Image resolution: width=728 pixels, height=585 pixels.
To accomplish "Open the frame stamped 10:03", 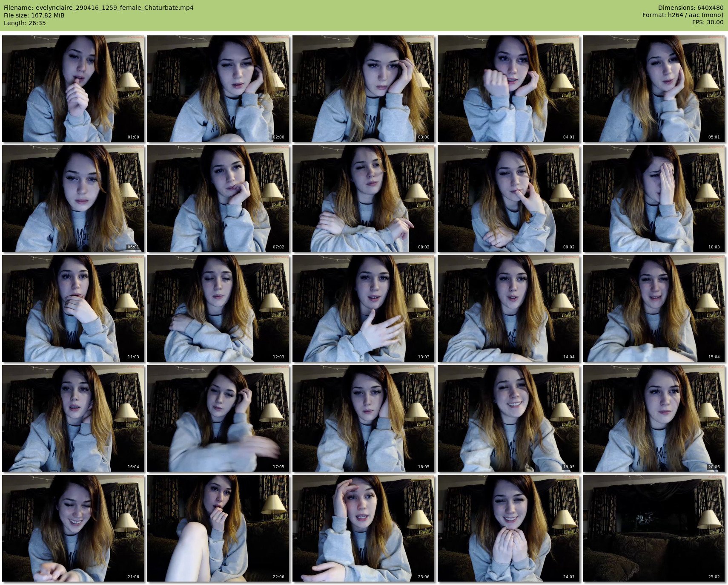I will (x=654, y=199).
